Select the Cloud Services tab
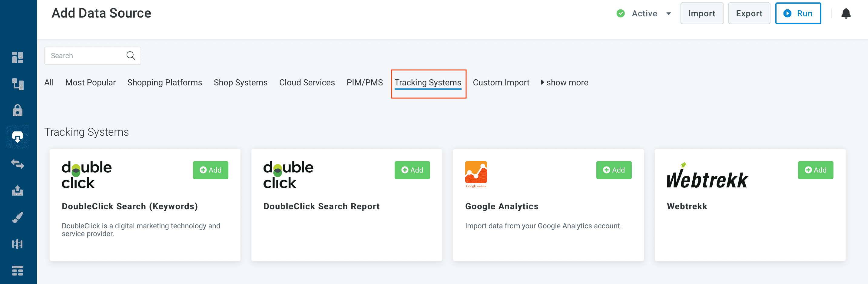 point(306,83)
